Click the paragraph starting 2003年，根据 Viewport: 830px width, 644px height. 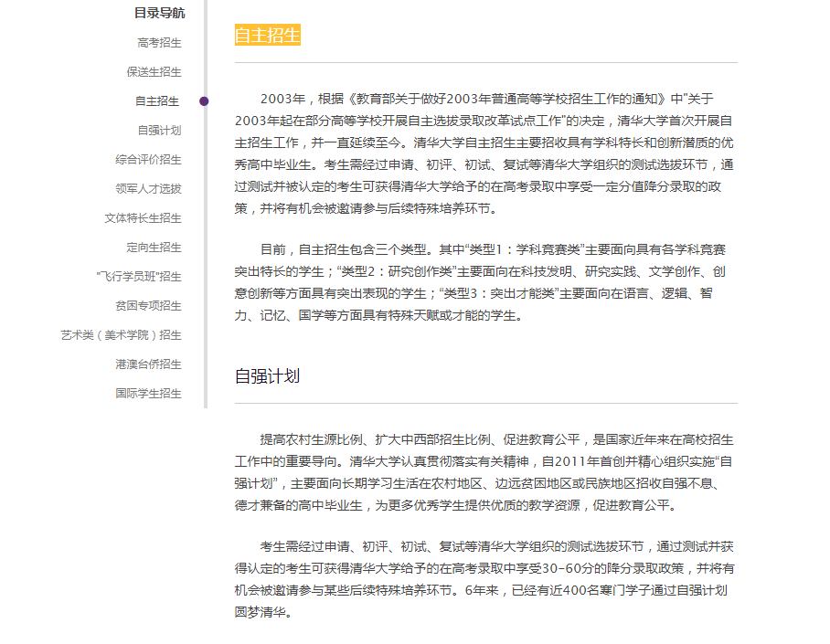pyautogui.click(x=484, y=153)
